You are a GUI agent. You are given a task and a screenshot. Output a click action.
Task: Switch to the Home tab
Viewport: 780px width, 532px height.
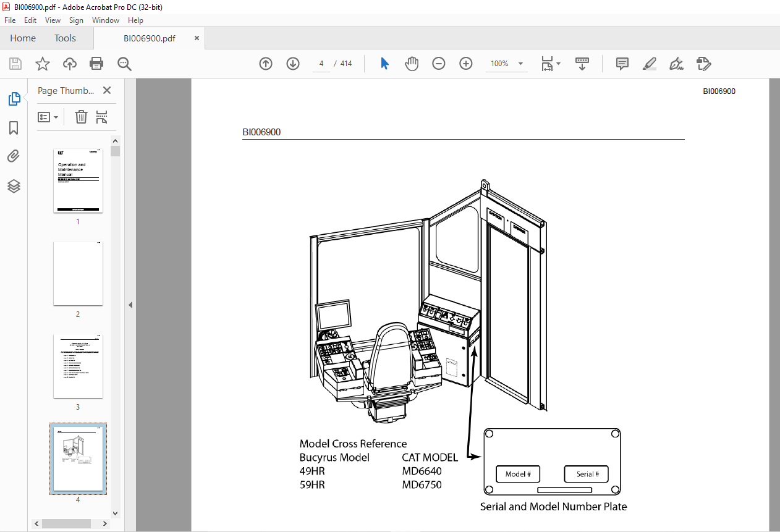point(23,38)
